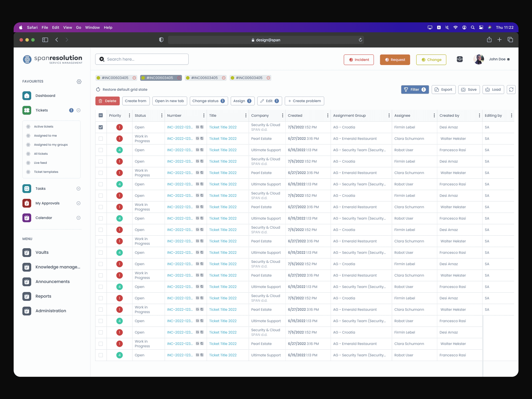This screenshot has height=399, width=532.
Task: Toggle the select-all header checkbox
Action: pyautogui.click(x=101, y=115)
